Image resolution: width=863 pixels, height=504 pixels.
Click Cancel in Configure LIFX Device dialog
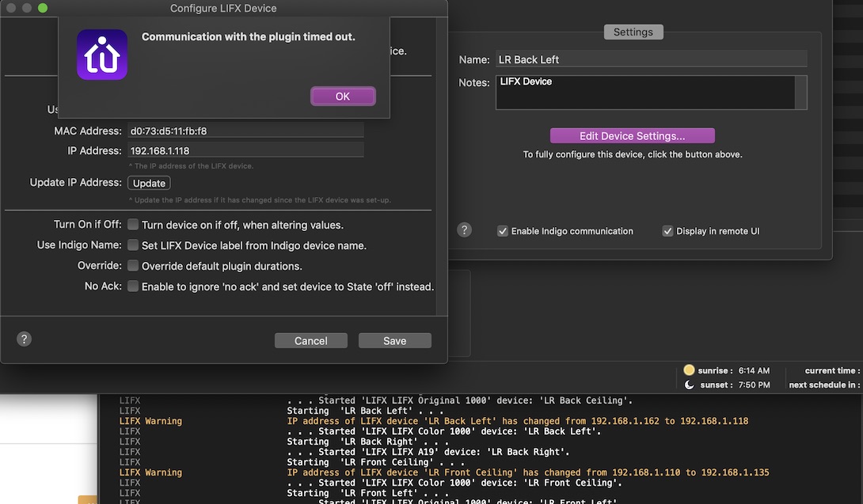[311, 340]
